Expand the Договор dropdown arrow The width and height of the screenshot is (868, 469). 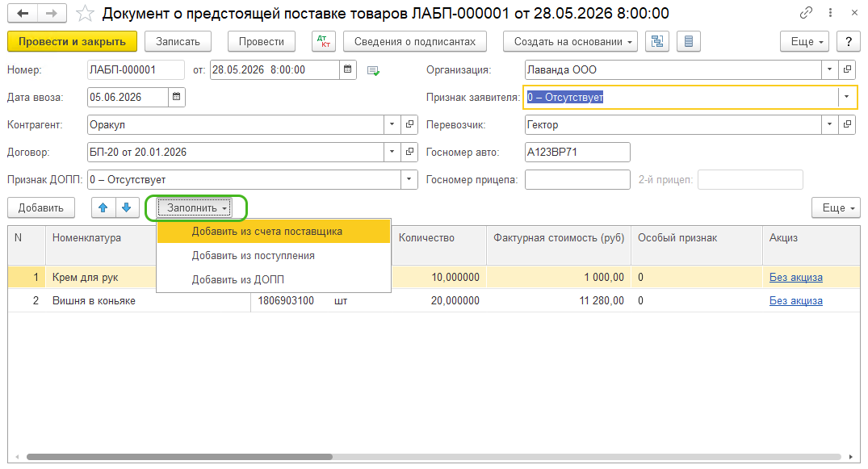click(x=392, y=152)
